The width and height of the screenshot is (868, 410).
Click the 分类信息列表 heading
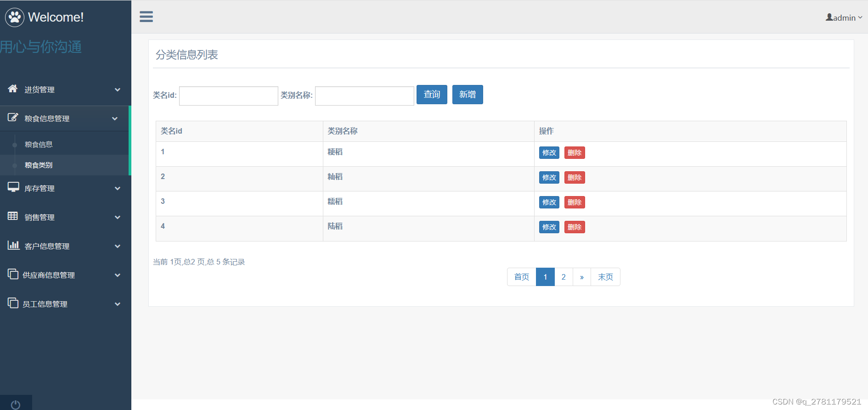[186, 55]
